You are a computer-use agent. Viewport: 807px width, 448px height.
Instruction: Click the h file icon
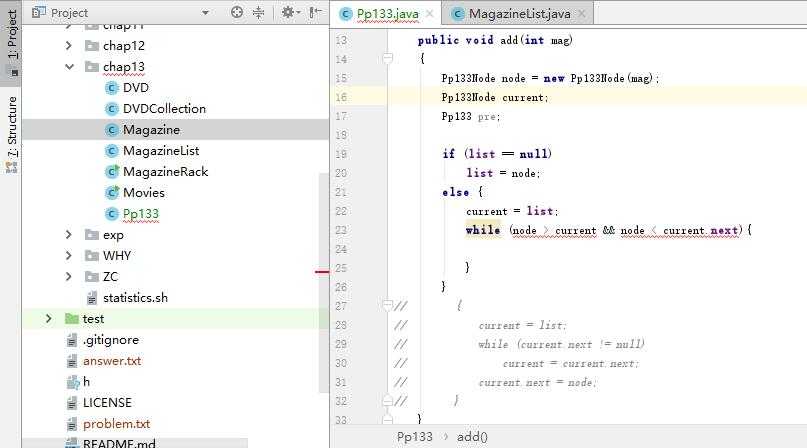point(73,382)
